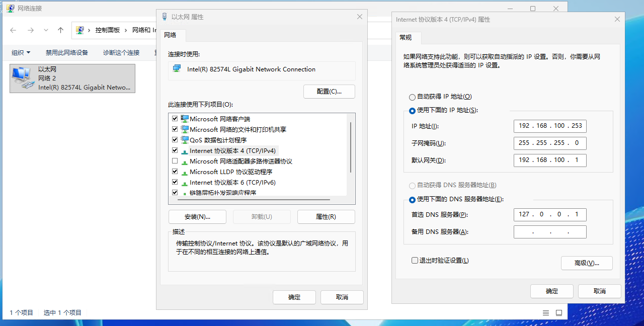The image size is (644, 326).
Task: Go up one folder level with Up arrow
Action: (61, 30)
